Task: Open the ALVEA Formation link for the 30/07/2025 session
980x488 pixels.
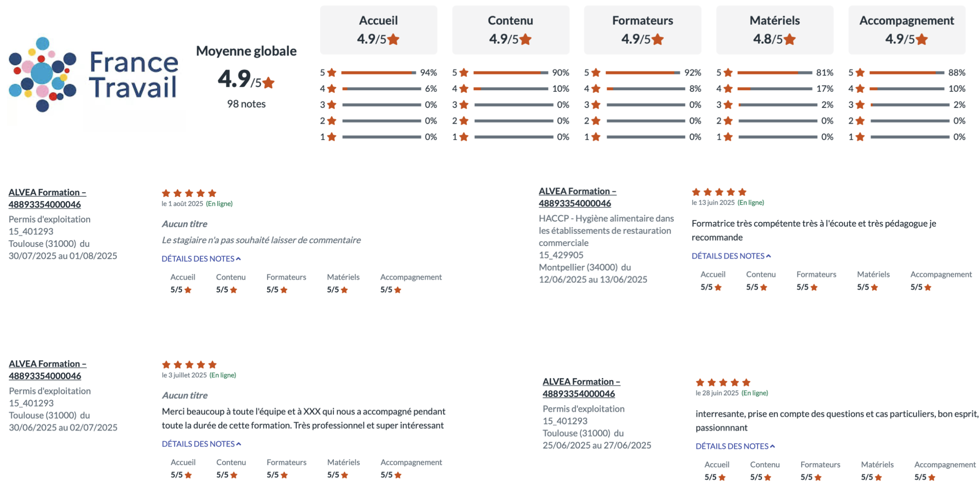Action: click(47, 198)
